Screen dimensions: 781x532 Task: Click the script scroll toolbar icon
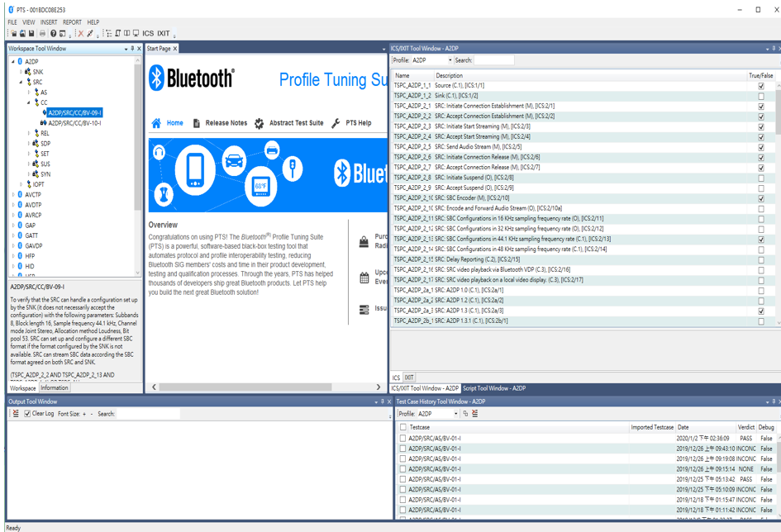tap(118, 33)
